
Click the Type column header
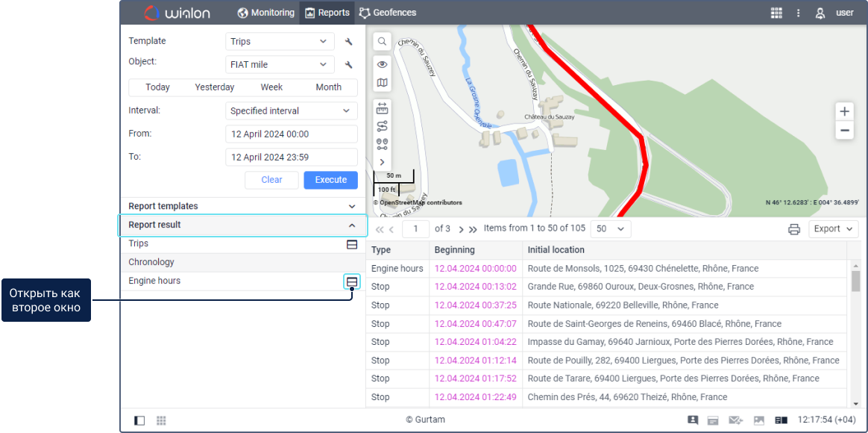(x=397, y=250)
